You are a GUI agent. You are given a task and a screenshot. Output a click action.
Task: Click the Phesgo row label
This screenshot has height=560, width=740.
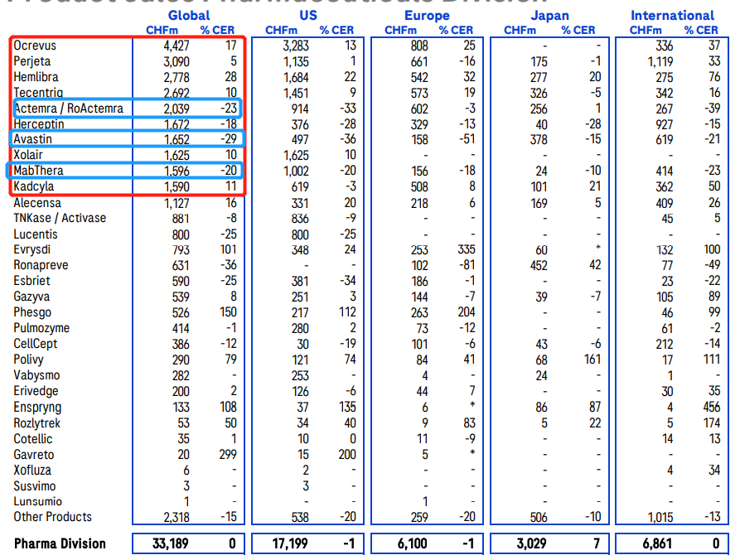click(x=32, y=312)
